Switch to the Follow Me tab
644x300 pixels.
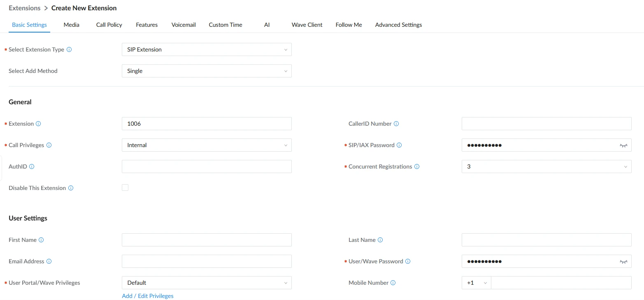(349, 25)
